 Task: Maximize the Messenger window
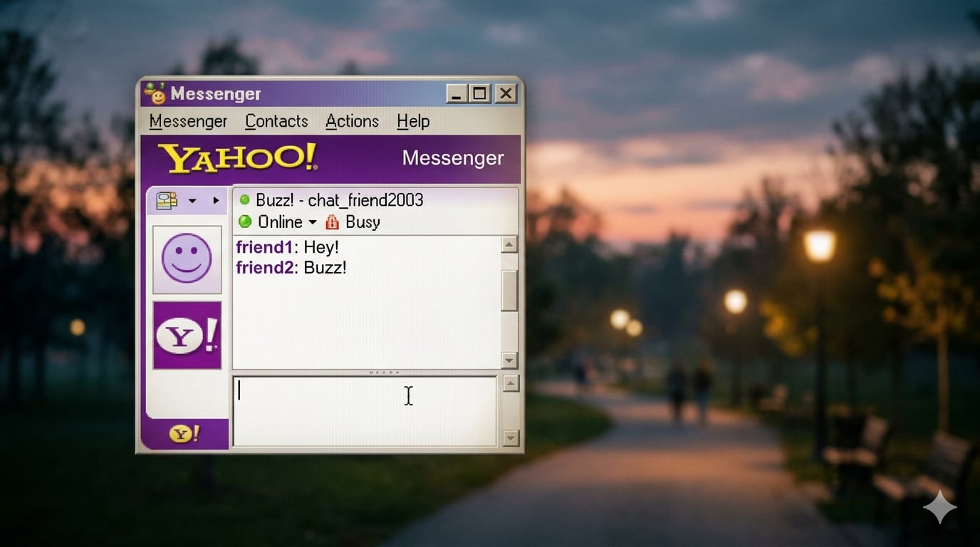[480, 93]
